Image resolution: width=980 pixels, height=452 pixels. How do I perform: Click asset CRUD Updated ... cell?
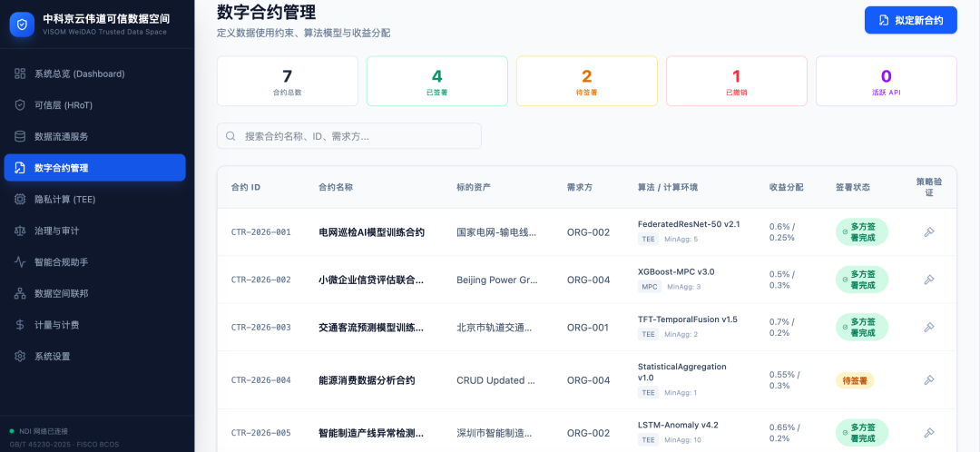[x=495, y=380]
